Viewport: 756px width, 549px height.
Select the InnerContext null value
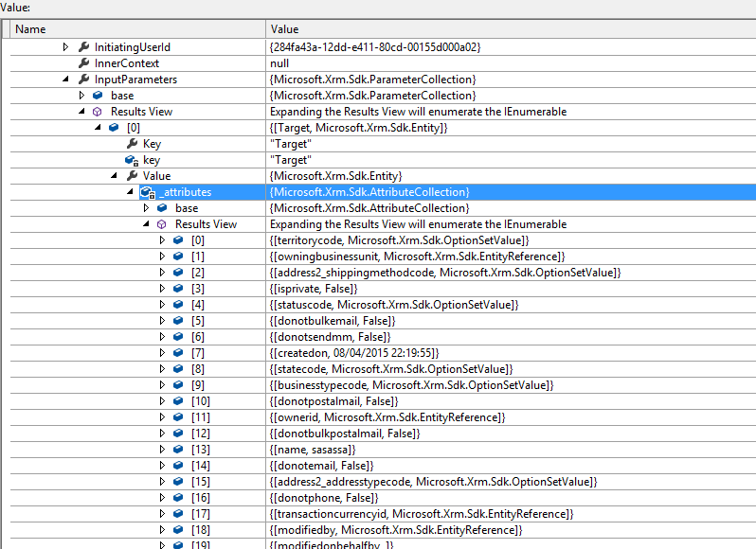pyautogui.click(x=279, y=63)
